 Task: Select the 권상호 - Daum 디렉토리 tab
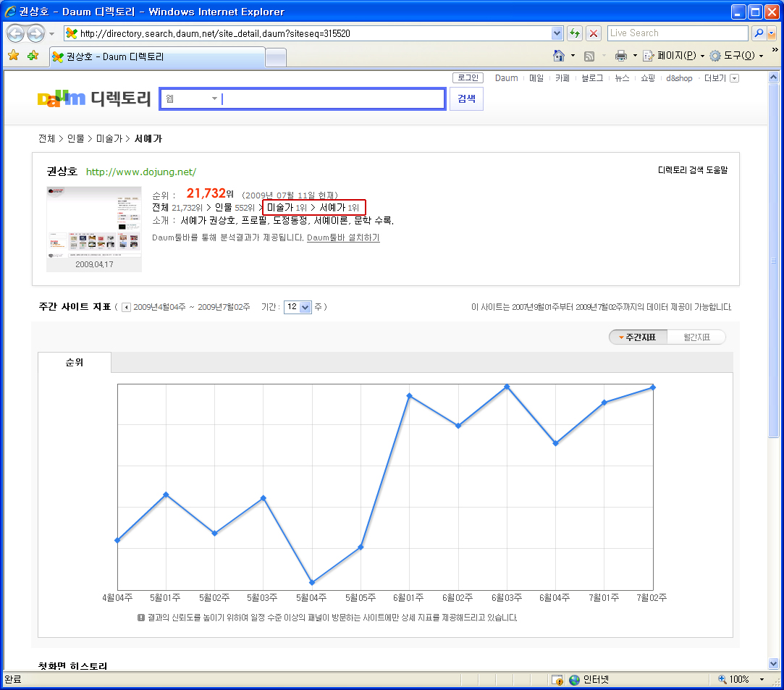tap(158, 57)
